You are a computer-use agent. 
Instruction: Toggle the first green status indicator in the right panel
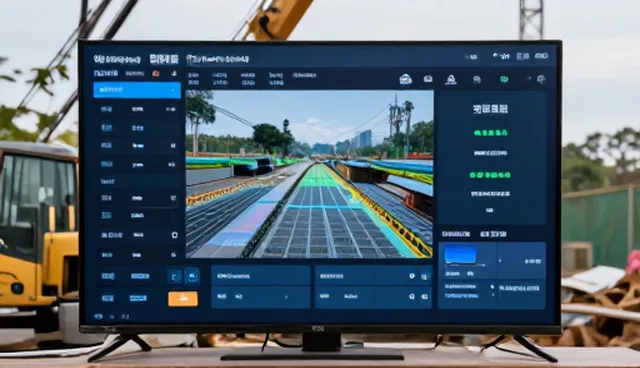click(x=491, y=133)
